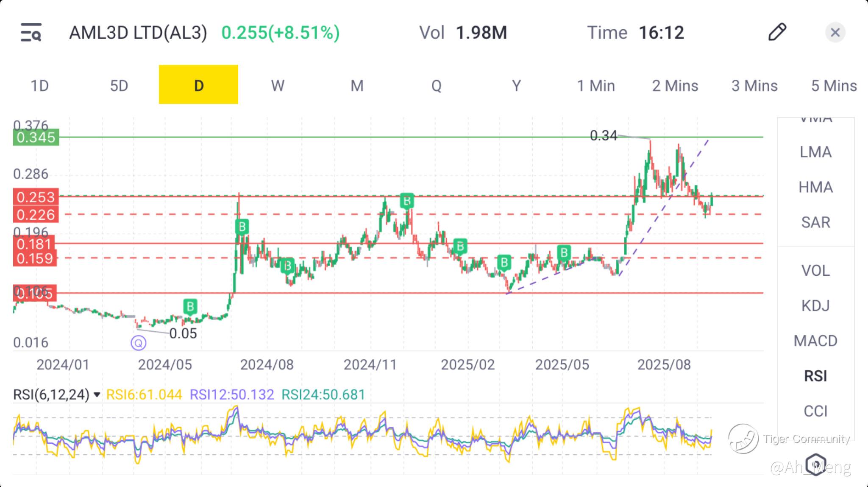Switch to the W weekly tab
This screenshot has height=487, width=868.
[x=278, y=86]
